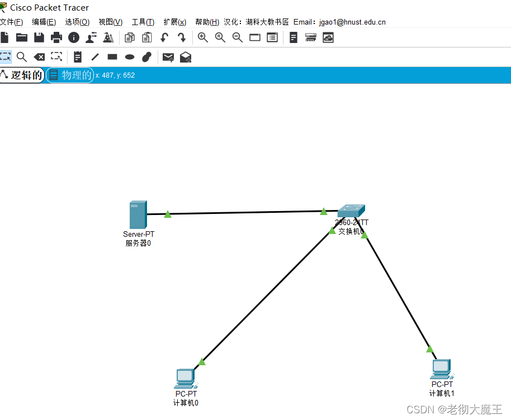Undo the last action
This screenshot has height=420, width=511.
click(x=164, y=37)
